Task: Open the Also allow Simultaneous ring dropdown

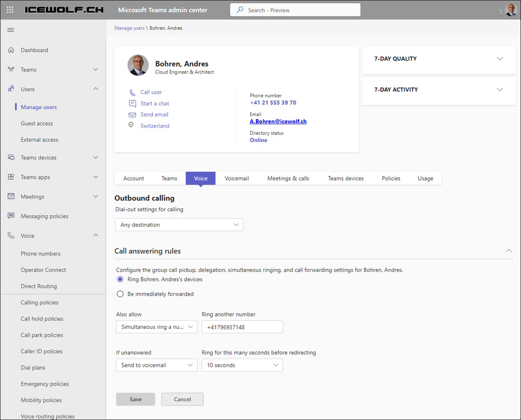Action: (x=156, y=327)
